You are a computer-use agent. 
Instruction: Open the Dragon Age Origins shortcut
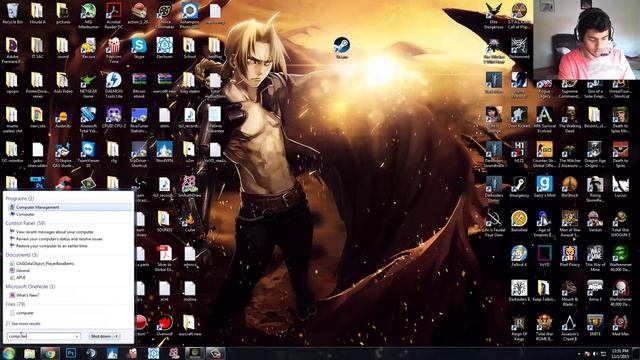595,154
